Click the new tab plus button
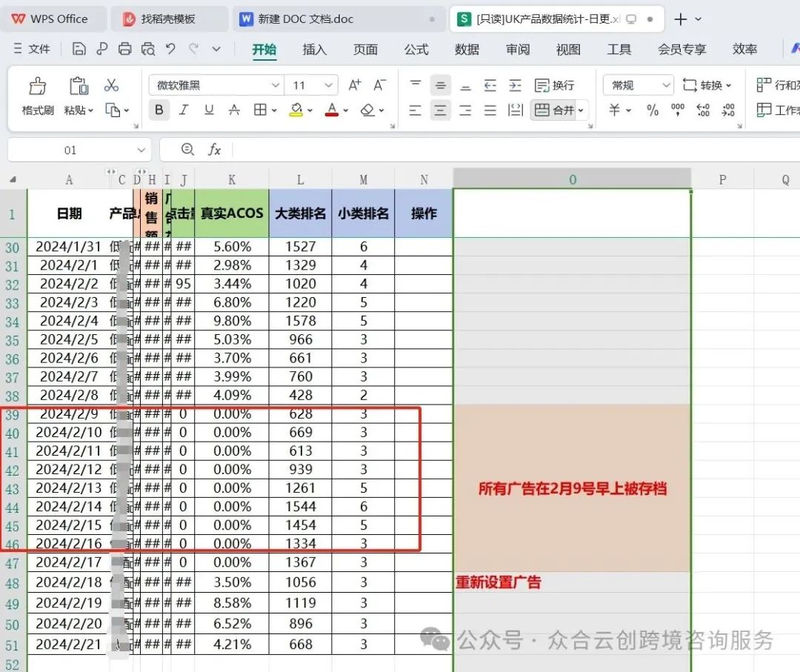Screen dimensions: 800x672 coord(680,19)
